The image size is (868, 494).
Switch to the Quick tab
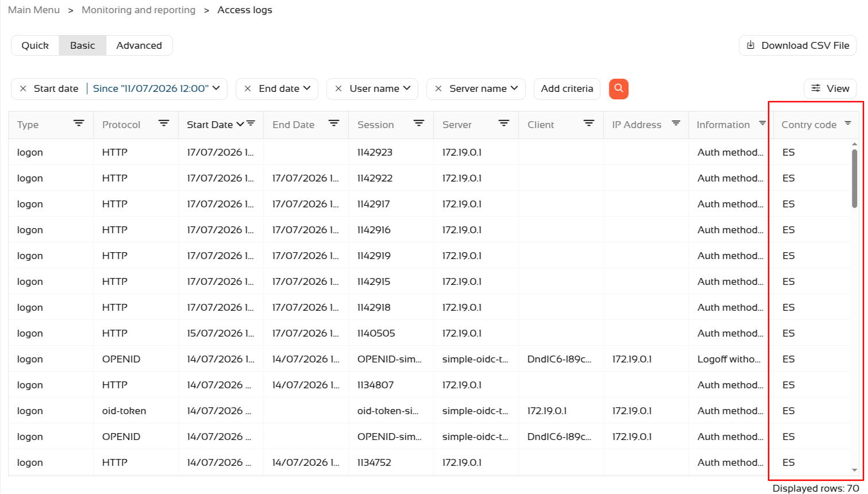tap(35, 45)
